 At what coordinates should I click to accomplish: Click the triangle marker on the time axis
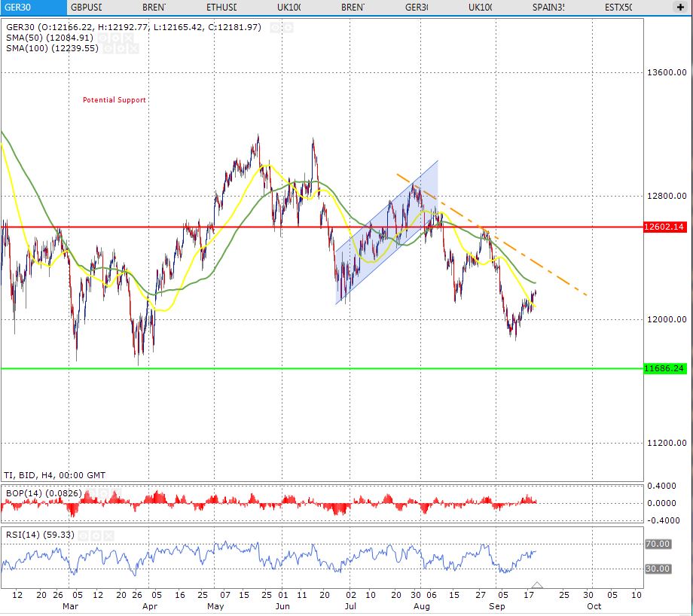coord(537,585)
